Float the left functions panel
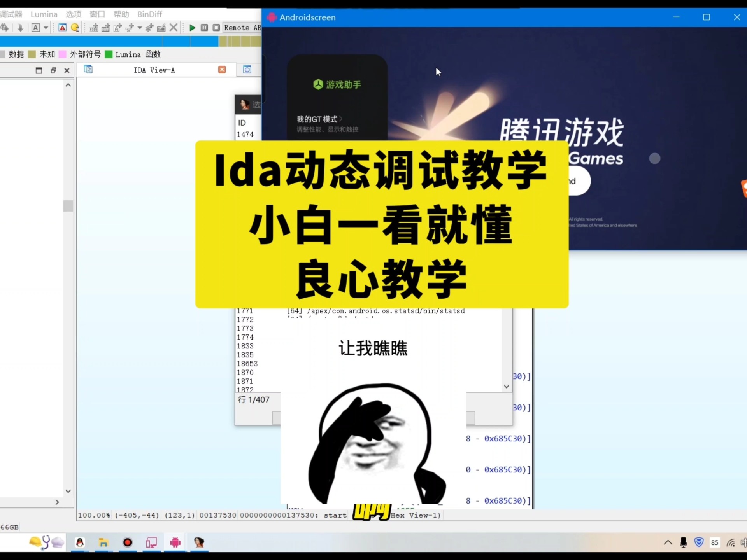Image resolution: width=747 pixels, height=560 pixels. 53,70
